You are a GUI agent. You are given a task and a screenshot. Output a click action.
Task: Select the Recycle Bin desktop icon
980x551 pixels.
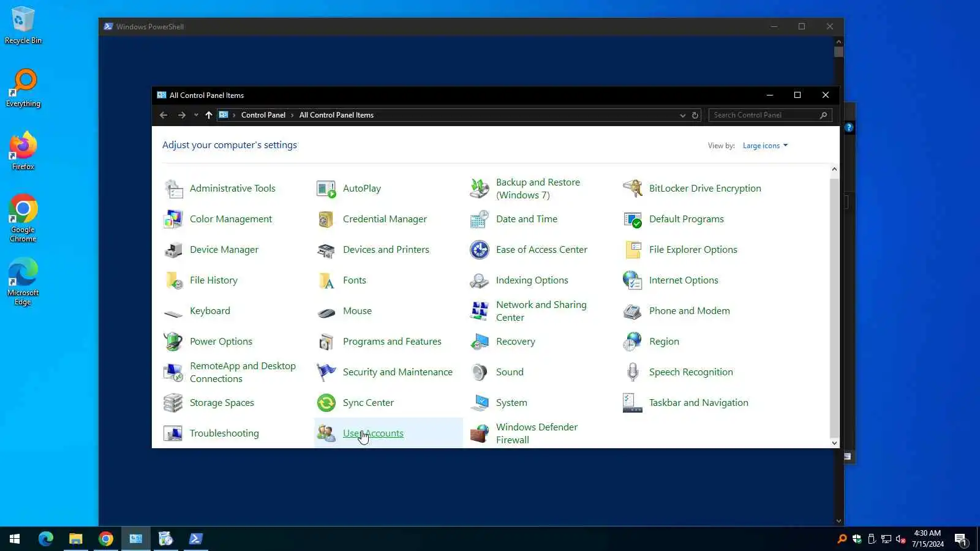tap(23, 26)
